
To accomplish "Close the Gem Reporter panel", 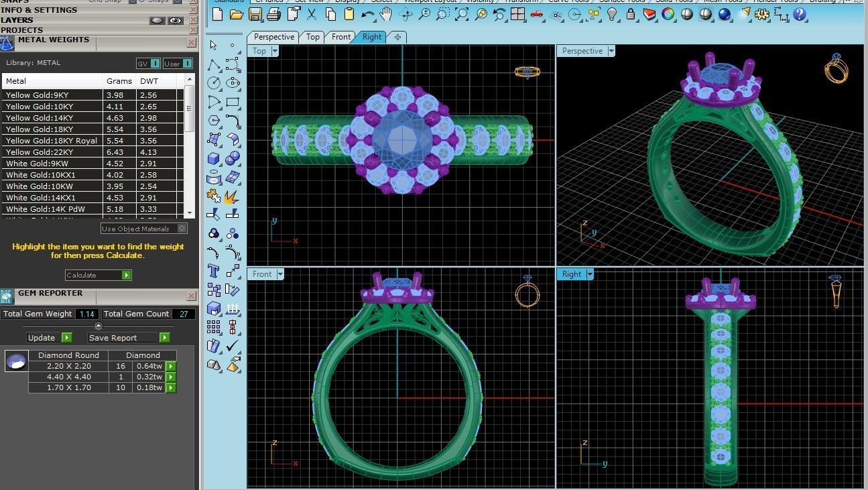I will [x=191, y=296].
